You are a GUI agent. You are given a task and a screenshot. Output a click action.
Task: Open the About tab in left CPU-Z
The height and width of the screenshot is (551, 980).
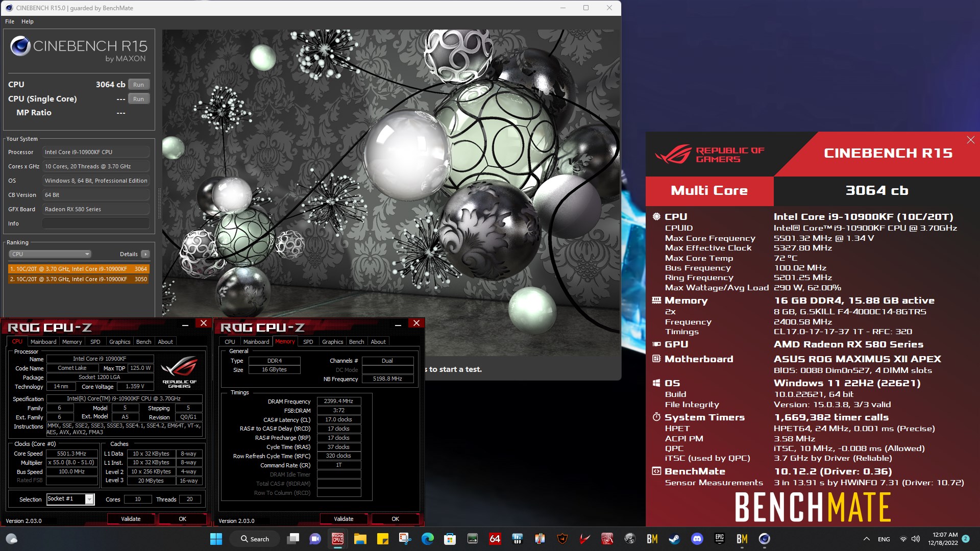coord(165,342)
